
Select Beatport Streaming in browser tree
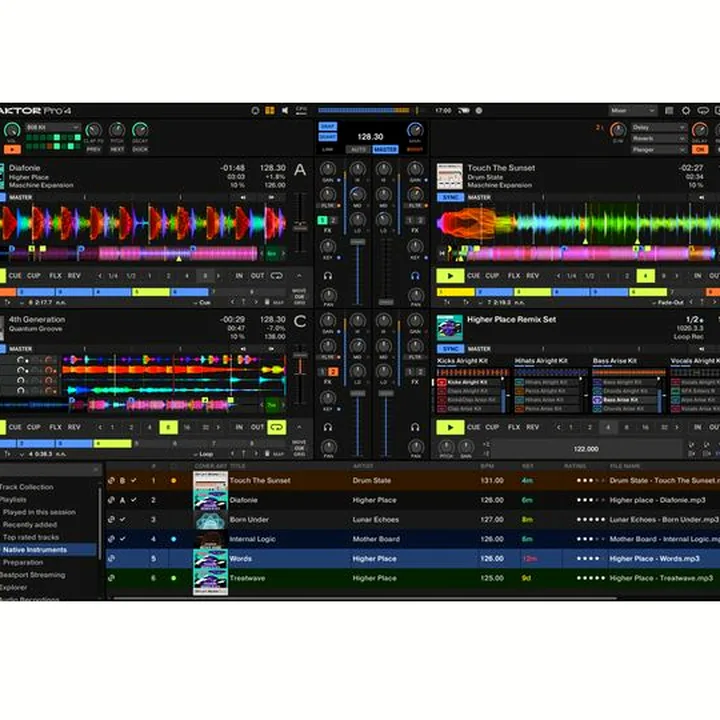[33, 575]
